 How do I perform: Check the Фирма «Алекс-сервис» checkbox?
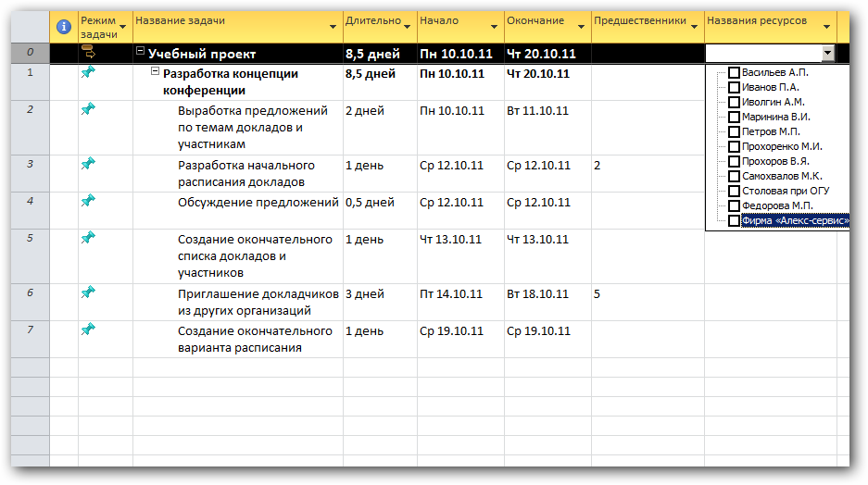pyautogui.click(x=734, y=220)
